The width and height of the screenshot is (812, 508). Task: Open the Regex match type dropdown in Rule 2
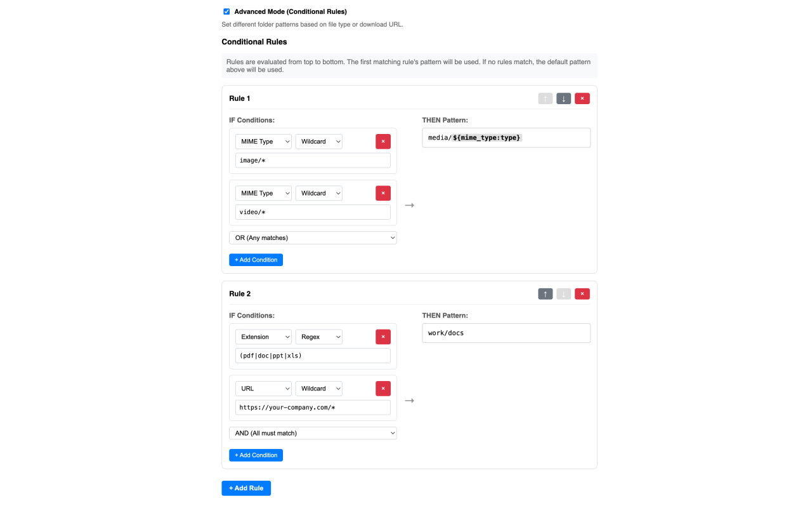(318, 337)
